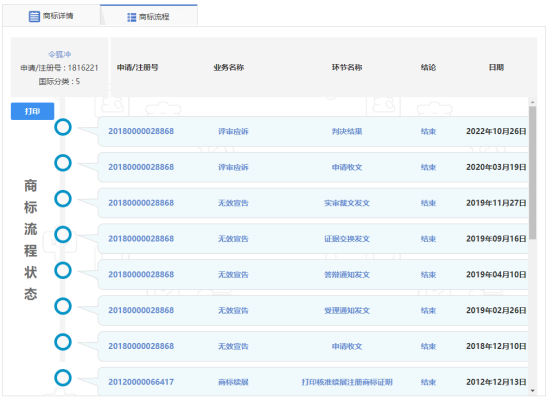Click the scrollbar up arrow

(x=532, y=102)
